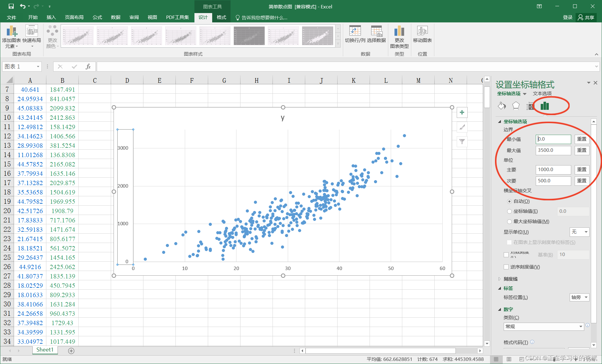
Task: Click the Minimum bound input field
Action: pyautogui.click(x=553, y=139)
